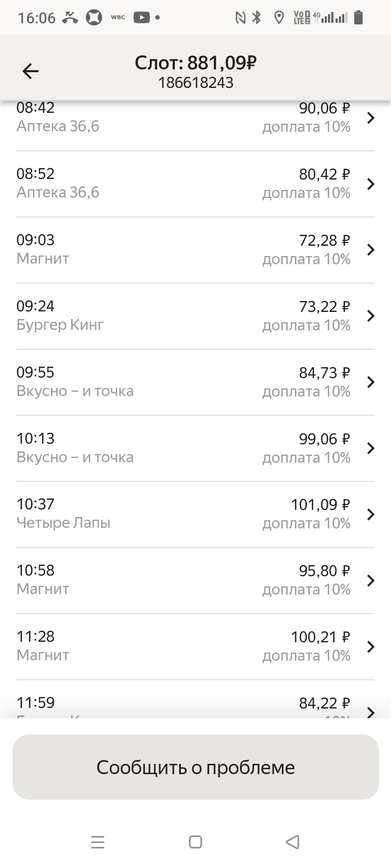Tap the back arrow in the header
Screen dimensions: 391x868
[30, 71]
